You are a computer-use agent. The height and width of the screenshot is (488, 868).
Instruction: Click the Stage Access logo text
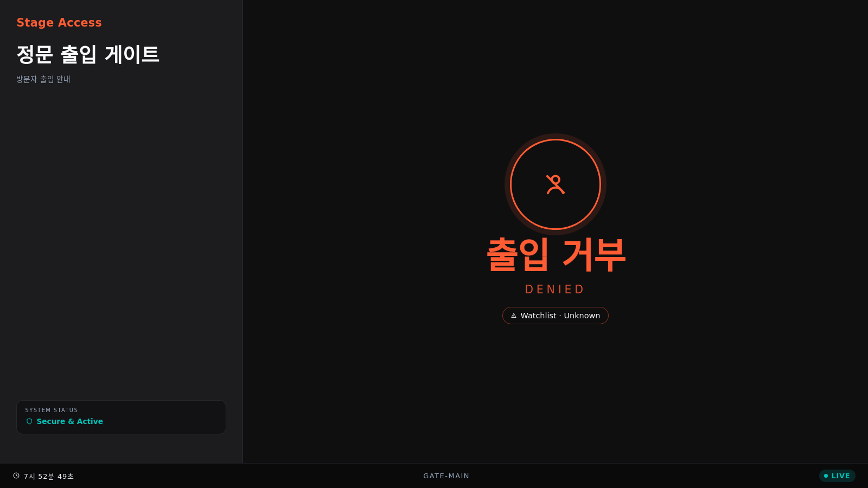59,23
